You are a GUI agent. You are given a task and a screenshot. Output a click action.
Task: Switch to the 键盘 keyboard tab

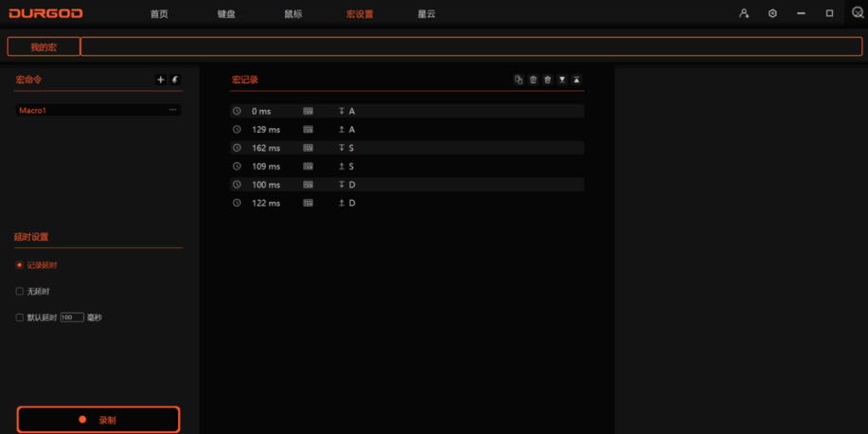tap(226, 14)
